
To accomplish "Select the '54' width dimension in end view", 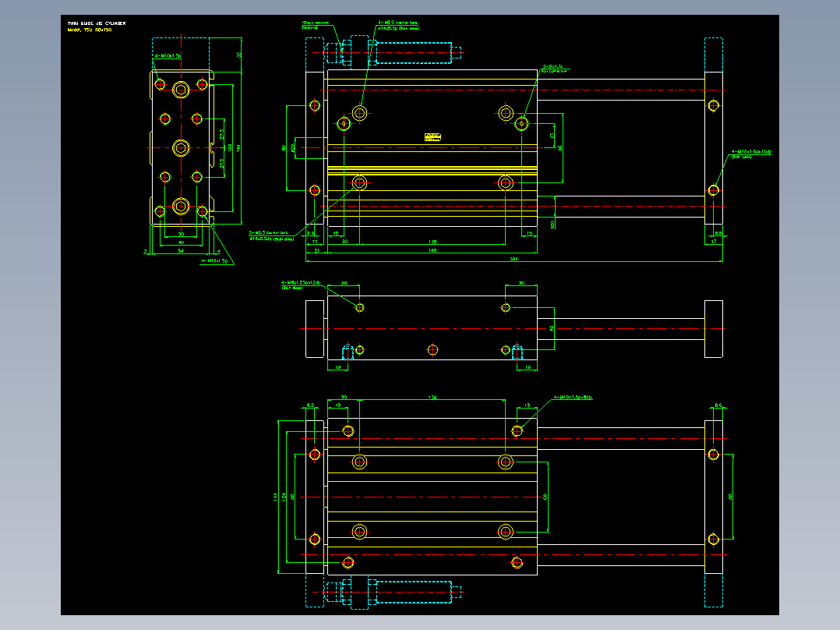I will pos(181,250).
